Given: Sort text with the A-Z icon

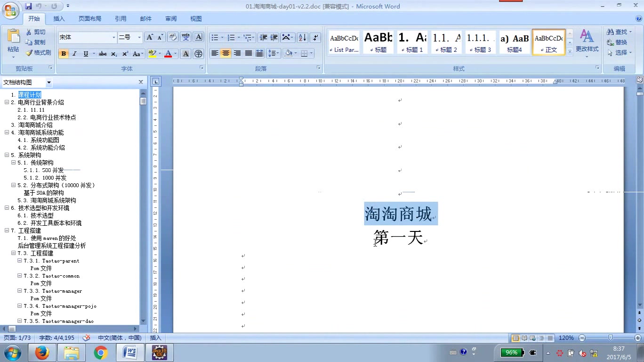Looking at the screenshot, I should tap(302, 37).
